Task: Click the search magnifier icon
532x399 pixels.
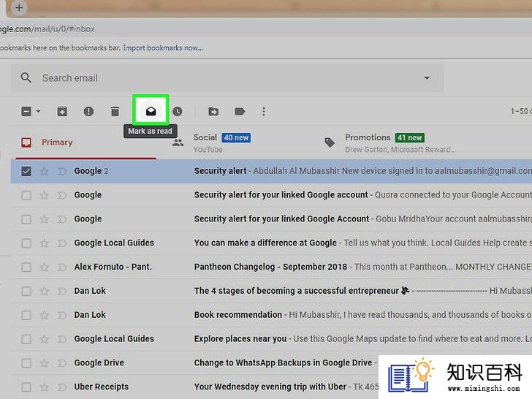Action: (x=26, y=77)
